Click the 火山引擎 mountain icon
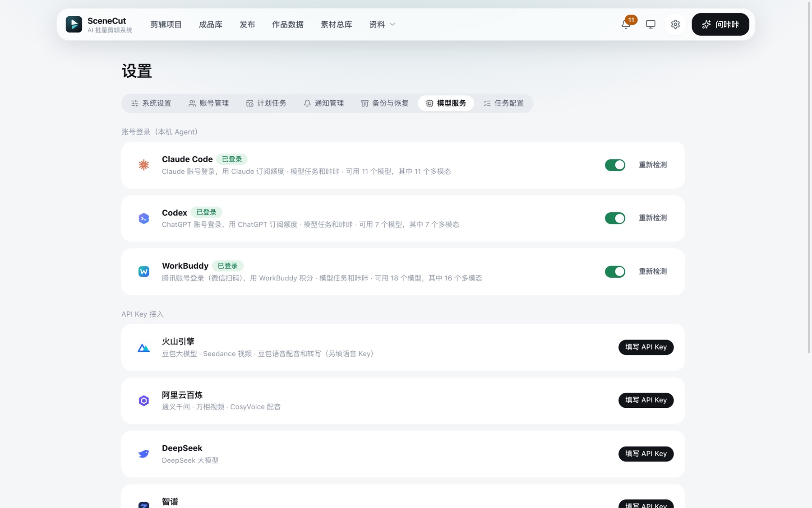812x508 pixels. pos(144,348)
